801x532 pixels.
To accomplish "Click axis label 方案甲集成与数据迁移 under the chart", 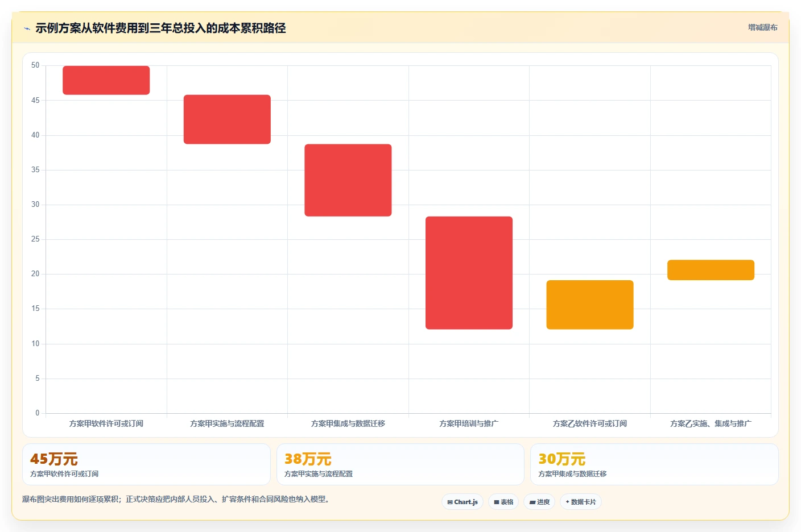I will [348, 423].
